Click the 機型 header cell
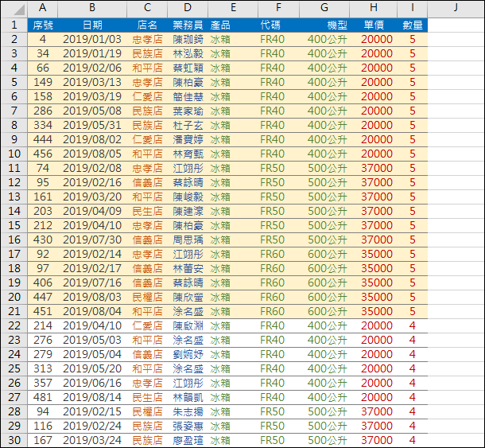 (x=324, y=25)
